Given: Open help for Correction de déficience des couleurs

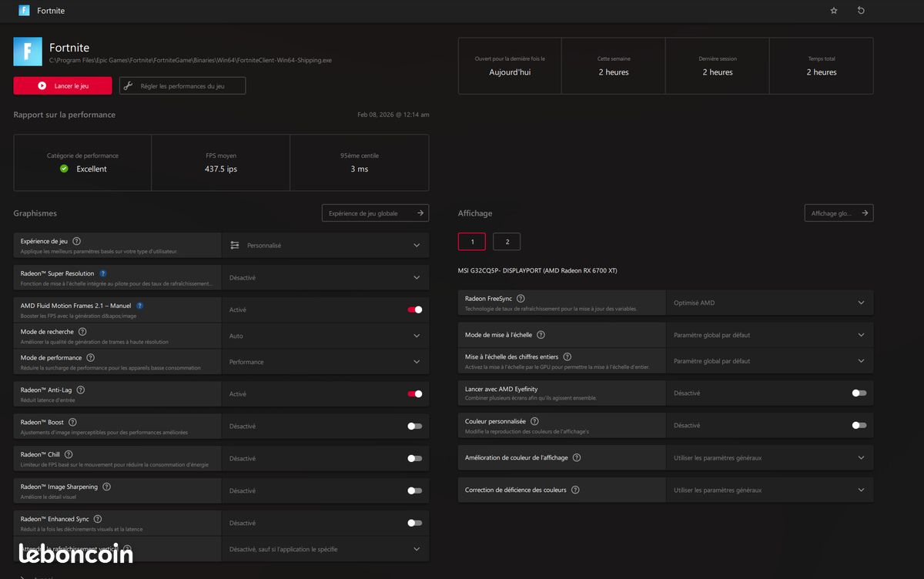Looking at the screenshot, I should [x=575, y=490].
